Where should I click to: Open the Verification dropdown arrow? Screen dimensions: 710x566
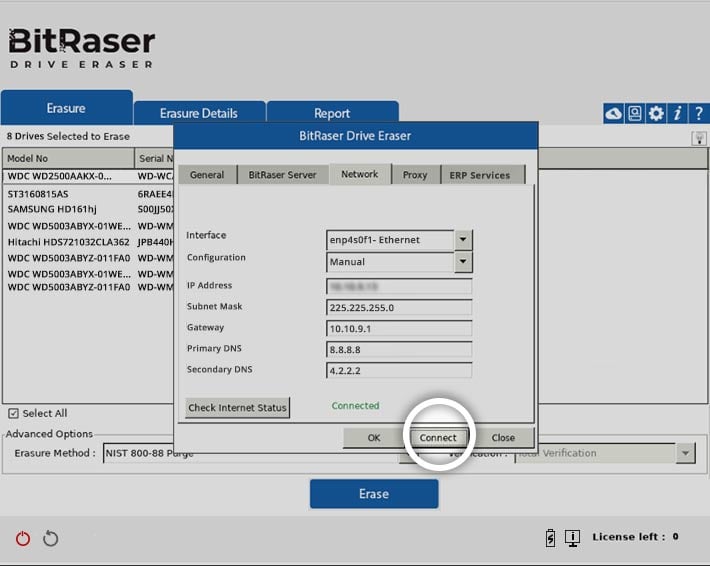(x=686, y=453)
